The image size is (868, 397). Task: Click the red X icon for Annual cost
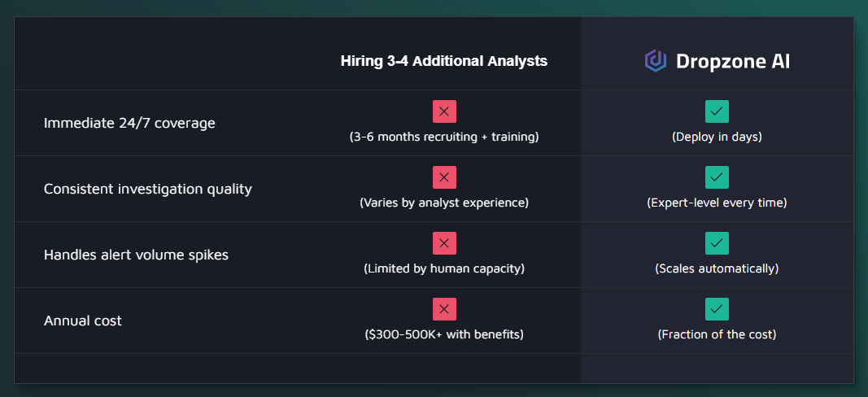tap(444, 309)
